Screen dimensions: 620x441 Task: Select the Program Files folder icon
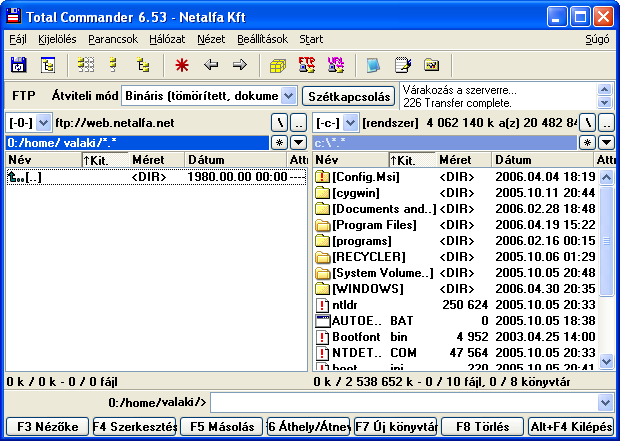[323, 225]
